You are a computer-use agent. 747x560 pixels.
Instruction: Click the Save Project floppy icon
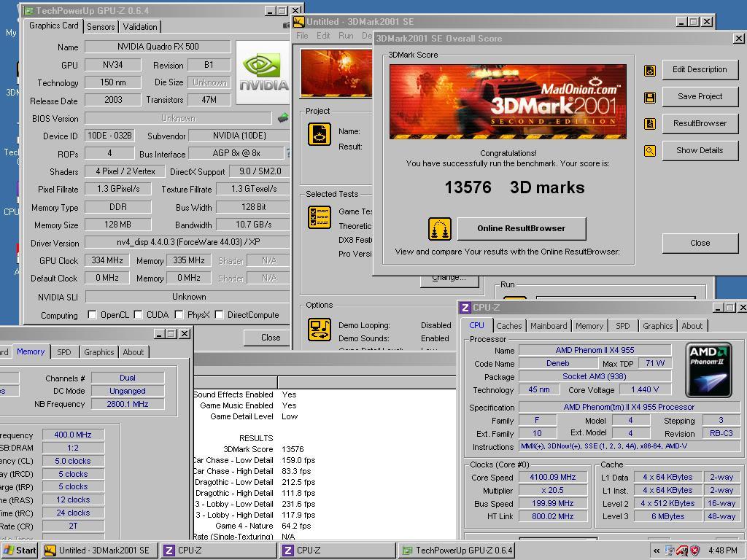click(x=650, y=98)
